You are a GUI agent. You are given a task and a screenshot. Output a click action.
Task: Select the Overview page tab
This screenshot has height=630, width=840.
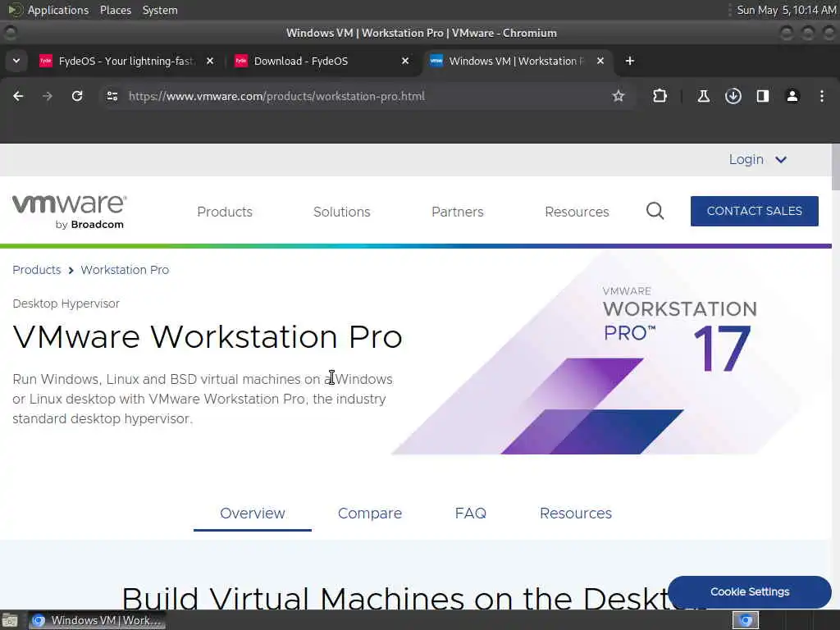pos(253,514)
